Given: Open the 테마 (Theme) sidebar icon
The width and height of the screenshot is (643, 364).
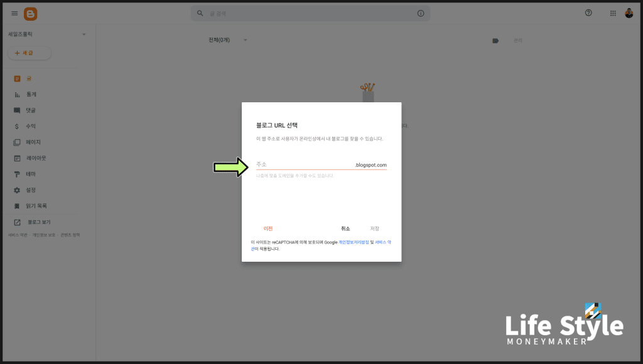Looking at the screenshot, I should 16,173.
